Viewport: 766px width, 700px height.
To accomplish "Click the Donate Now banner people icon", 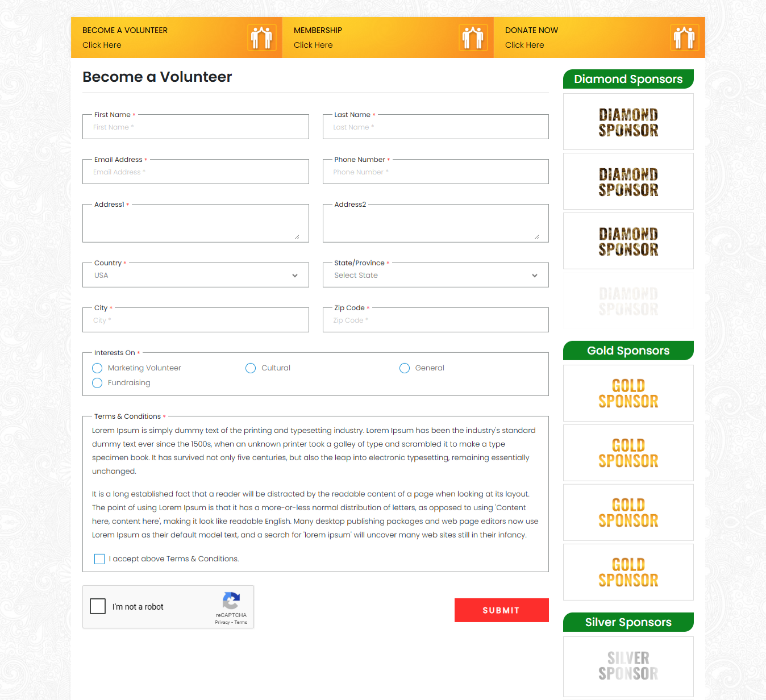I will 684,37.
